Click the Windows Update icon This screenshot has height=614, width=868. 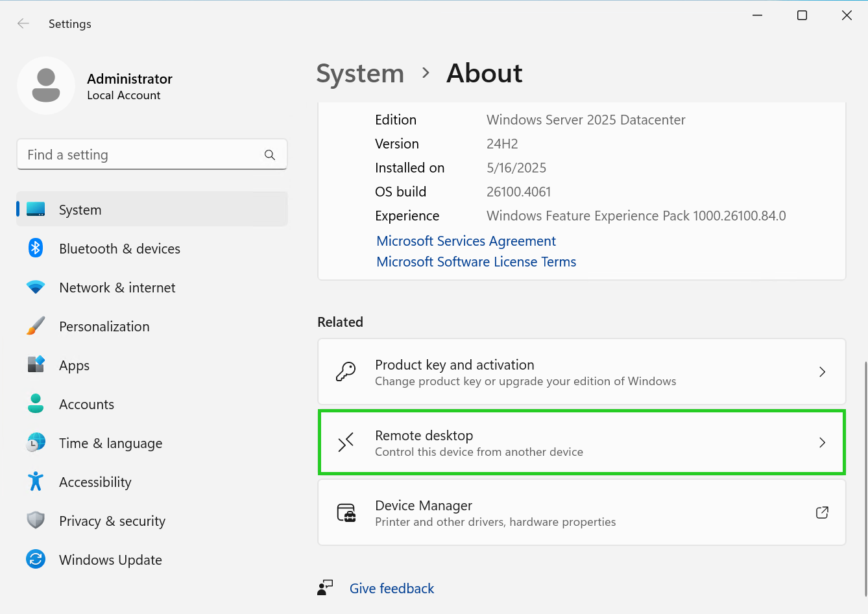coord(36,560)
